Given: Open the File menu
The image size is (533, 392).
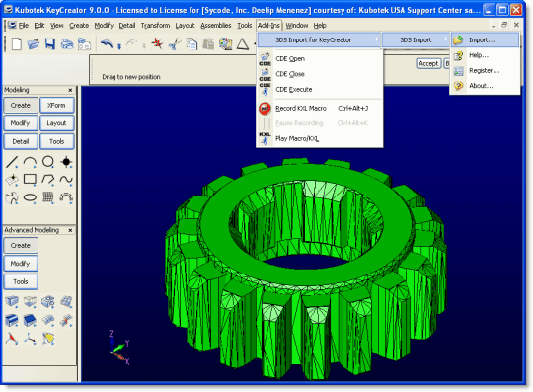Looking at the screenshot, I should tap(23, 26).
